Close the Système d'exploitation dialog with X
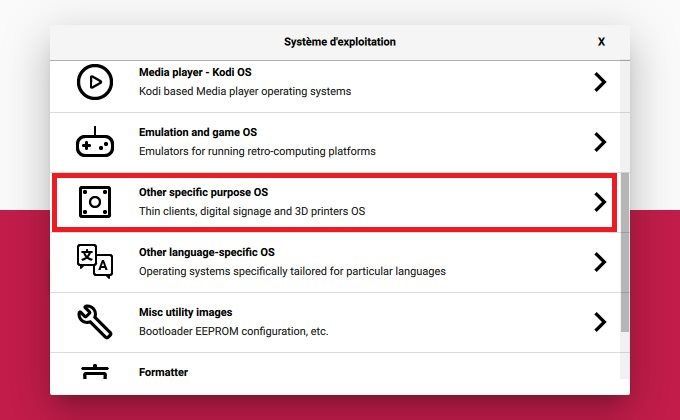The height and width of the screenshot is (420, 680). click(x=601, y=42)
